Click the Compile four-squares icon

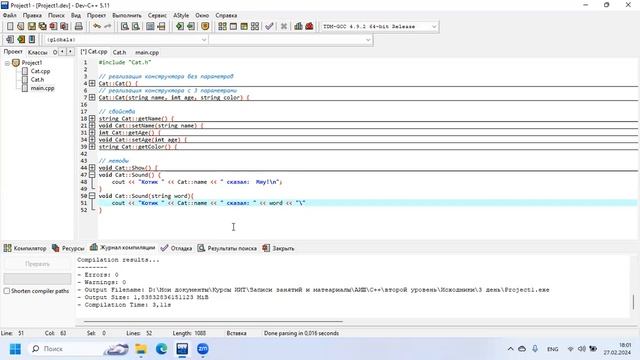click(222, 27)
